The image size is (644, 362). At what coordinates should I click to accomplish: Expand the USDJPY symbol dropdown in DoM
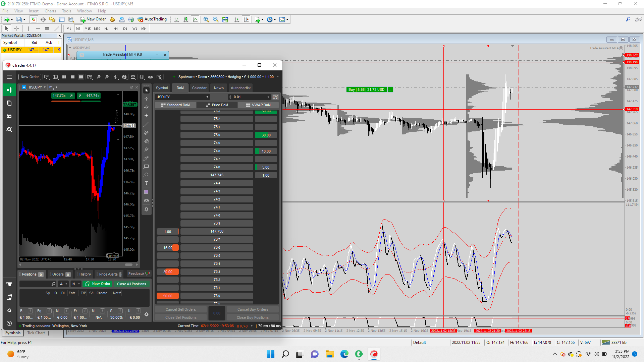pos(207,97)
